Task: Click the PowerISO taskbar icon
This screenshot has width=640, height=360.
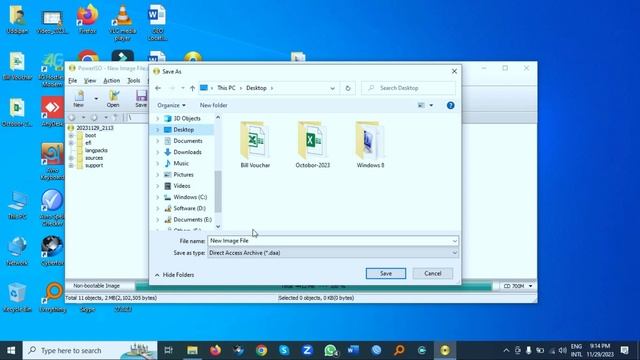Action: (445, 350)
